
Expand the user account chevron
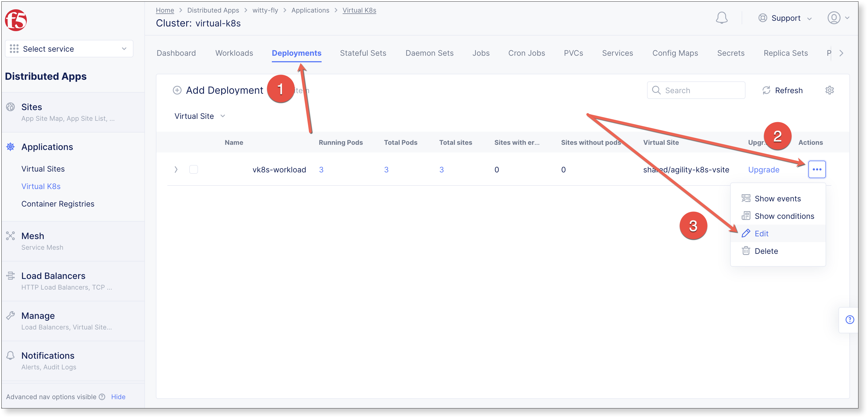pos(847,18)
